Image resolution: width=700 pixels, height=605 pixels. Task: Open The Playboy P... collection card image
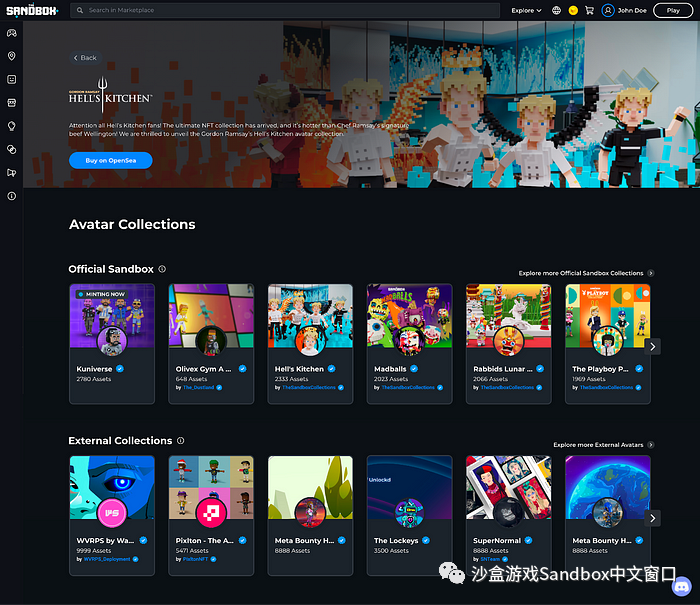tap(608, 316)
